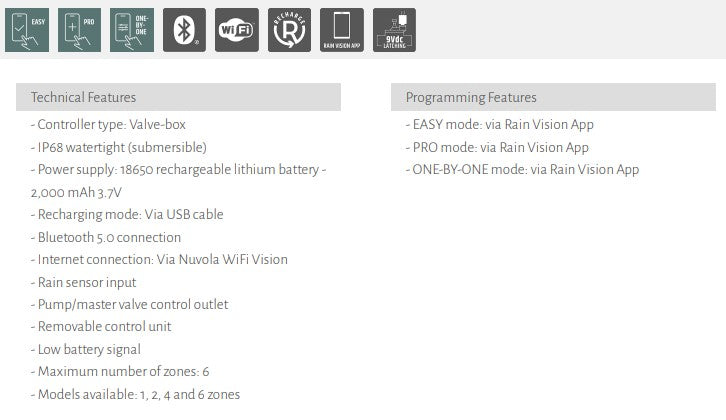Click the ONE-BY-ONE mode icon

pos(132,30)
